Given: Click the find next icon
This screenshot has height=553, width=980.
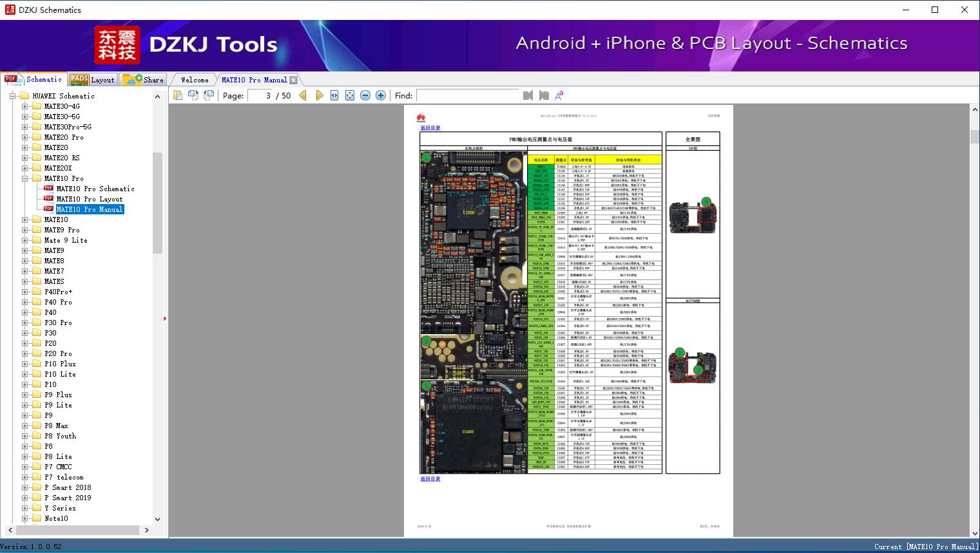Looking at the screenshot, I should [x=544, y=95].
